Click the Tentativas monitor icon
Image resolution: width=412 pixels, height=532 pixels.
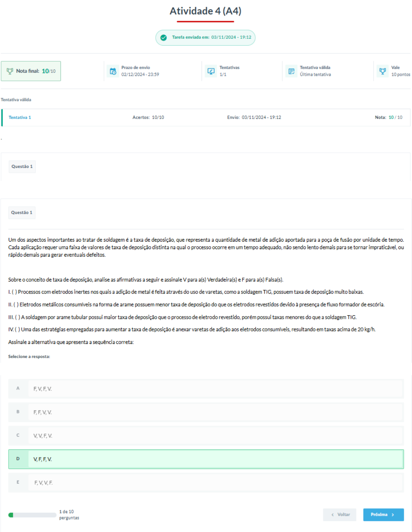coord(211,71)
